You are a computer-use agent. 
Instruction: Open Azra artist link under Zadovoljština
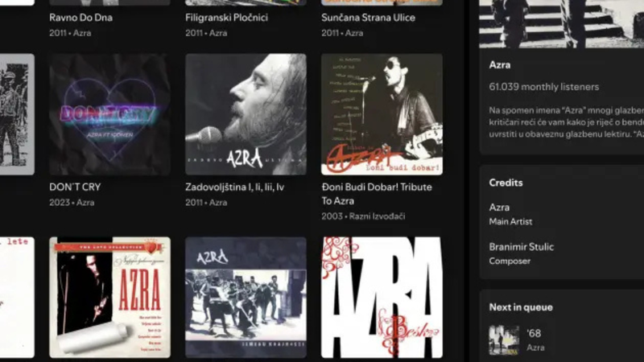coord(218,203)
